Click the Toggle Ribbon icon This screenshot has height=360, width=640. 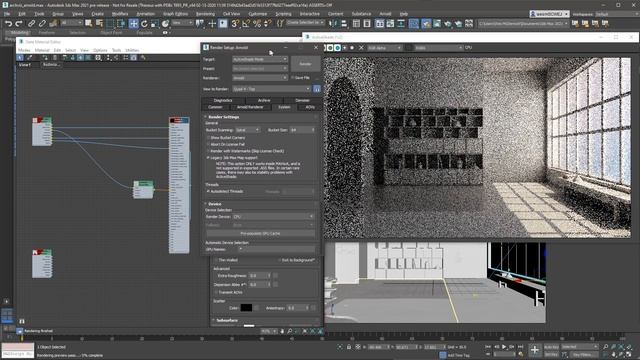pos(380,24)
